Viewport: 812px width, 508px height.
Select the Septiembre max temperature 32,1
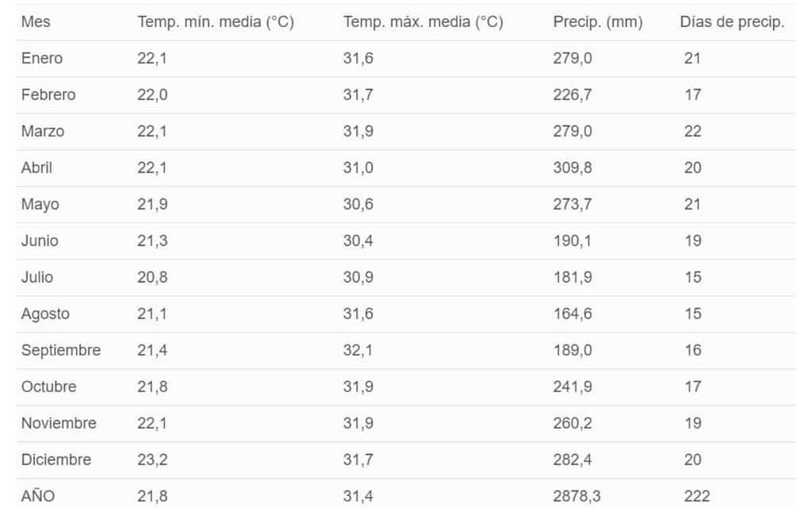[358, 350]
